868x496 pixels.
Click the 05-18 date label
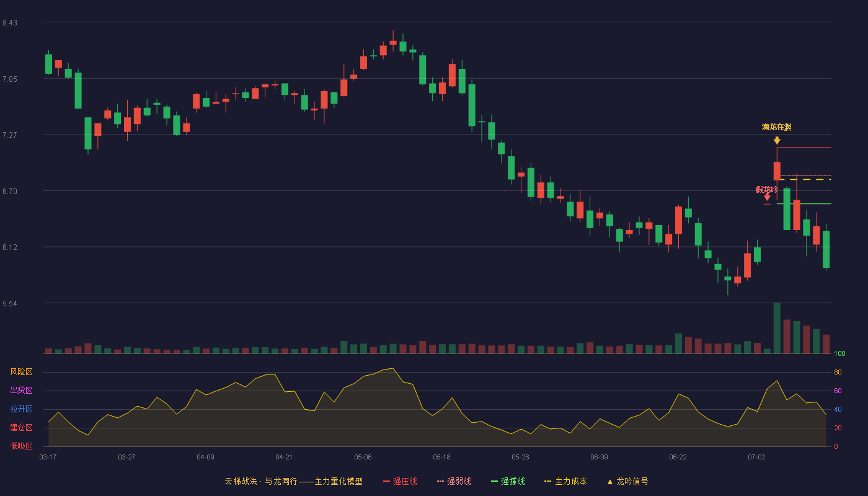441,457
